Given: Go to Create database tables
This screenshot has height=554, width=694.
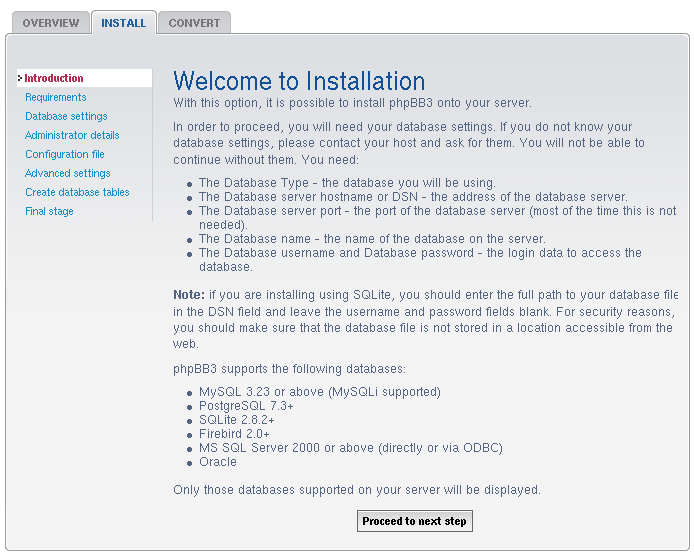Looking at the screenshot, I should [x=77, y=192].
